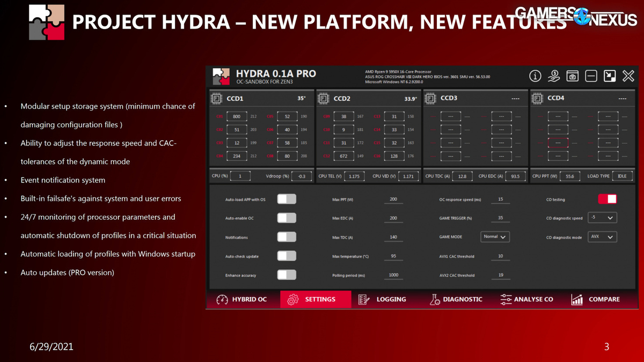
Task: Click the Hybrid OC gauge icon
Action: 222,299
